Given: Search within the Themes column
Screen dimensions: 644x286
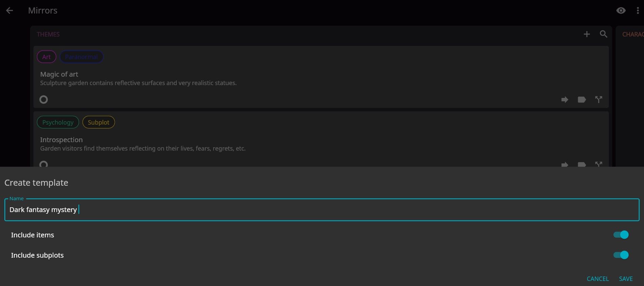Looking at the screenshot, I should [603, 34].
